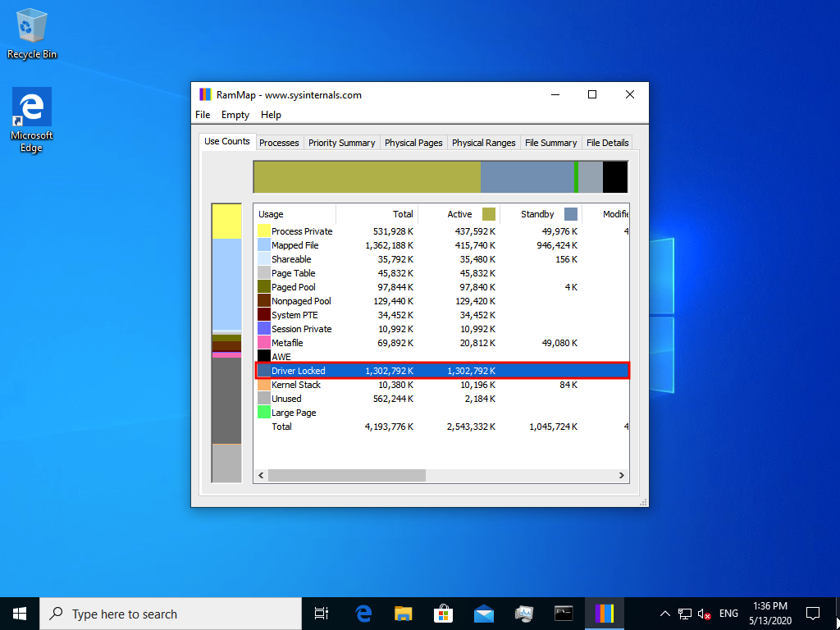Image resolution: width=840 pixels, height=630 pixels.
Task: Open the Action Center notification icon
Action: coord(813,614)
